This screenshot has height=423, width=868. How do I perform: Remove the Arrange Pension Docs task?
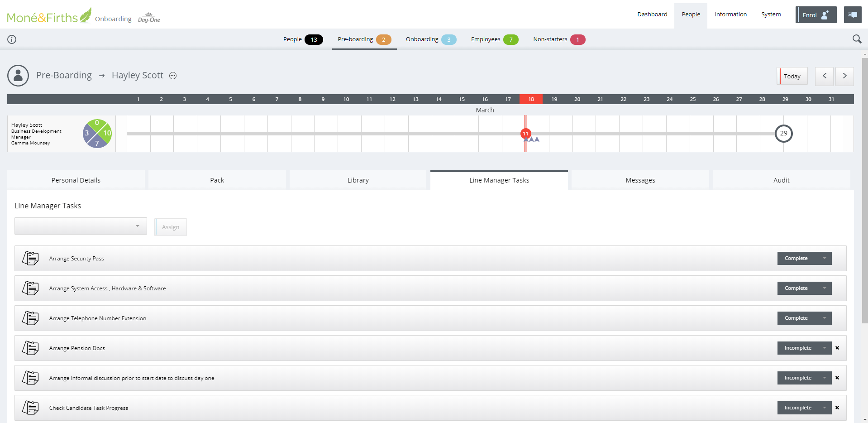click(x=837, y=348)
